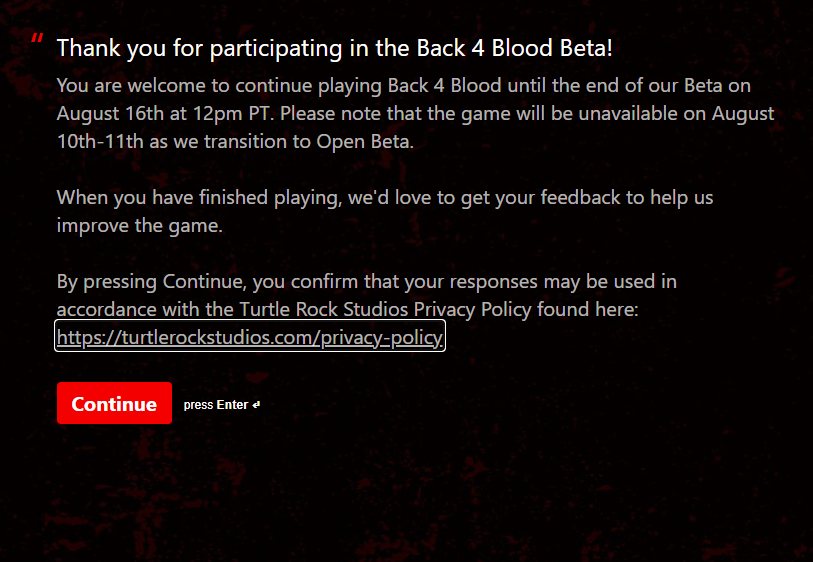Click the "When you have finished playing" sentence
Image resolution: width=813 pixels, height=562 pixels.
point(198,197)
